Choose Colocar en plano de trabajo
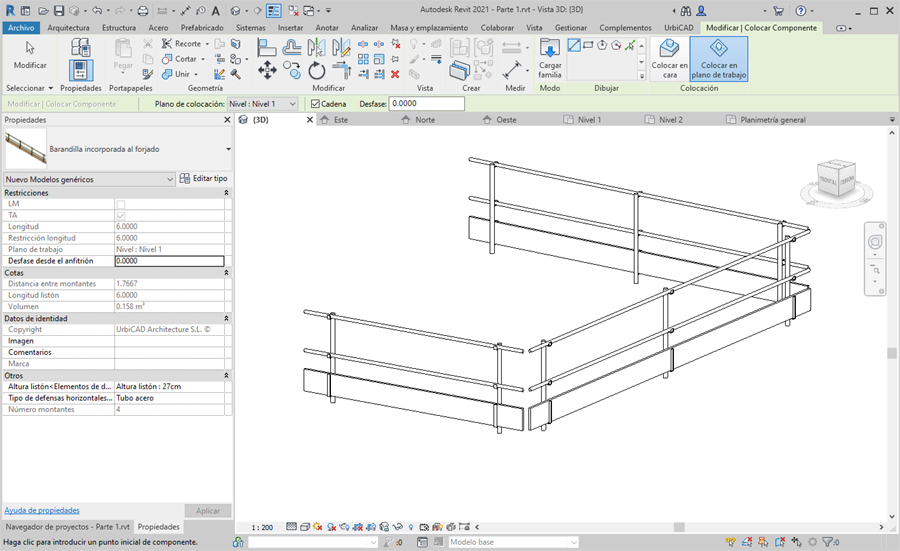The width and height of the screenshot is (900, 551). [718, 57]
